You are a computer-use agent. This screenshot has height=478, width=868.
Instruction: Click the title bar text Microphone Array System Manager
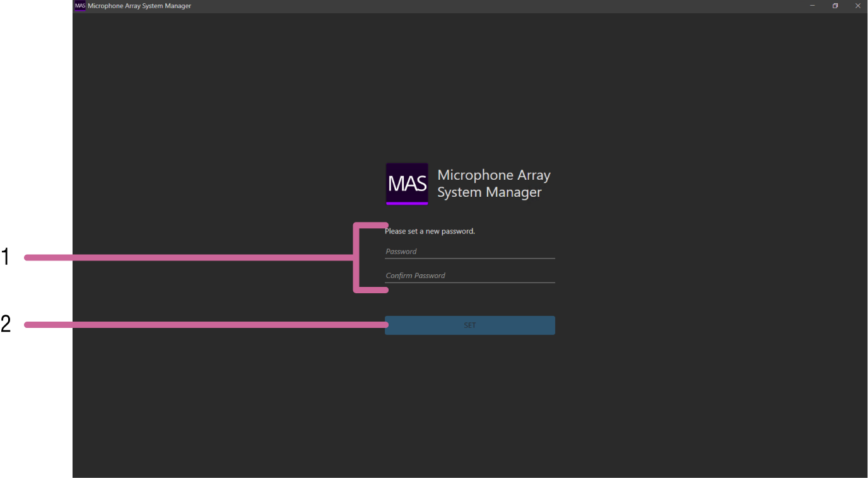point(139,6)
